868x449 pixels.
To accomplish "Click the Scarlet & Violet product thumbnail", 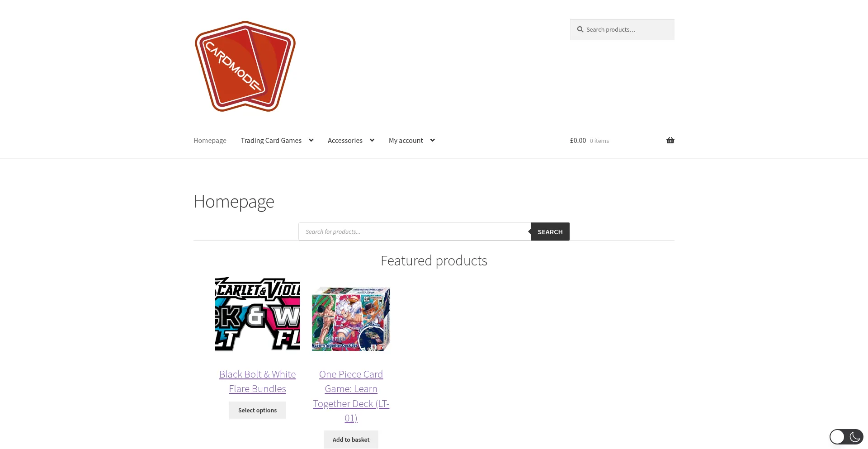I will (x=257, y=314).
